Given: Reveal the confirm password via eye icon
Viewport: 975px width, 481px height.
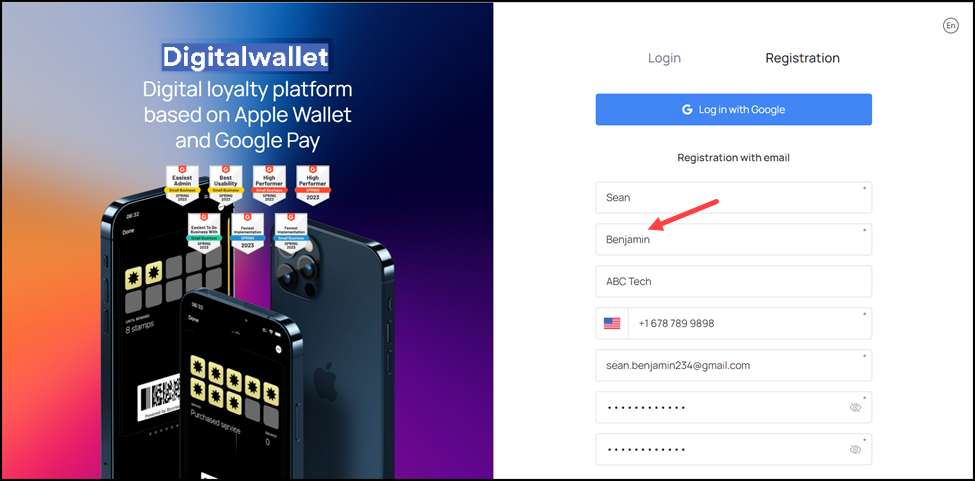Looking at the screenshot, I should [x=856, y=449].
